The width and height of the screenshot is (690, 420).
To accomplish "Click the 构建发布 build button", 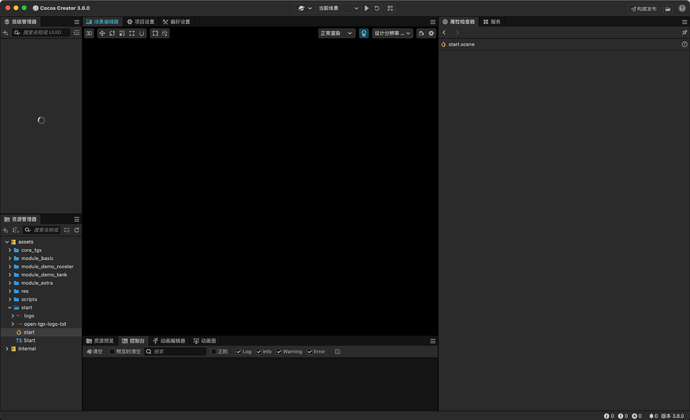I will pyautogui.click(x=644, y=9).
